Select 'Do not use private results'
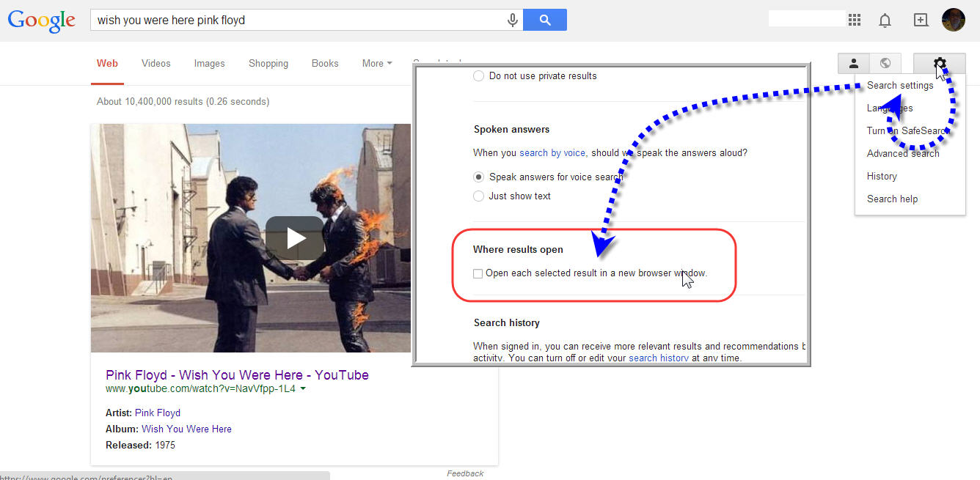The width and height of the screenshot is (980, 480). [478, 75]
